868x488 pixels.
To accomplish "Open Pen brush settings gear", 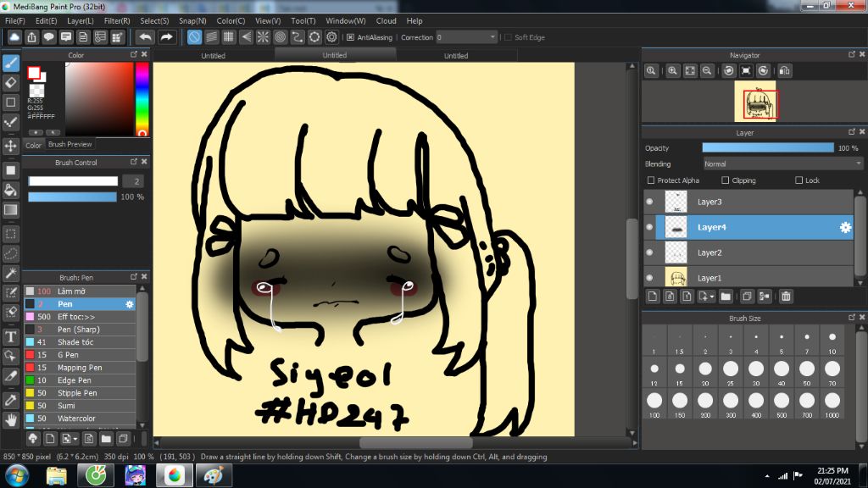I will tap(130, 304).
